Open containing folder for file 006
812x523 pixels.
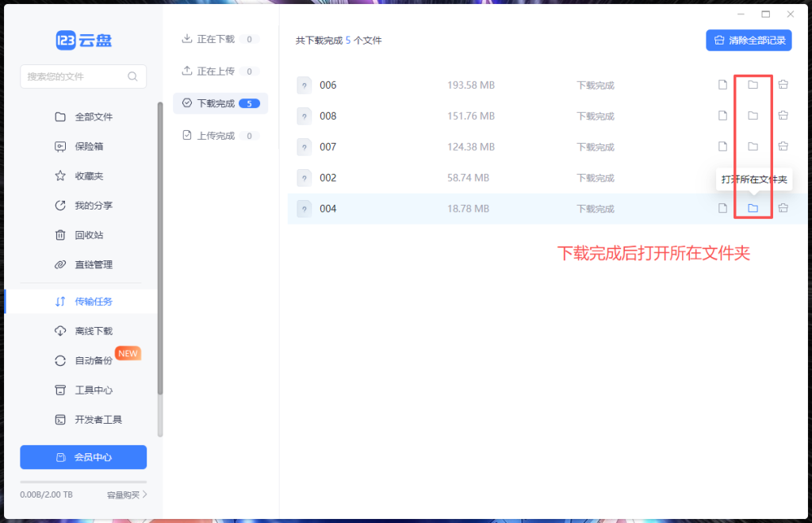(x=753, y=85)
